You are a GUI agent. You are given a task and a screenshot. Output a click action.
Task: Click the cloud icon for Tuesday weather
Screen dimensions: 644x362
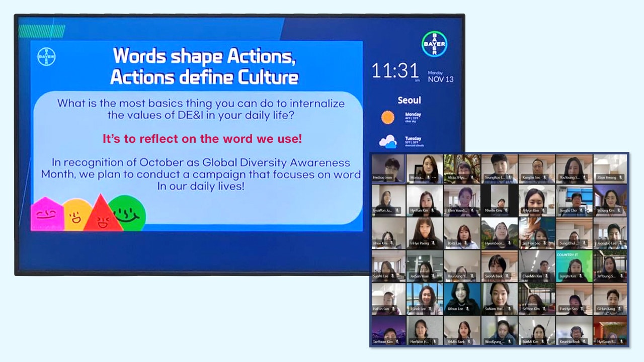pyautogui.click(x=388, y=142)
